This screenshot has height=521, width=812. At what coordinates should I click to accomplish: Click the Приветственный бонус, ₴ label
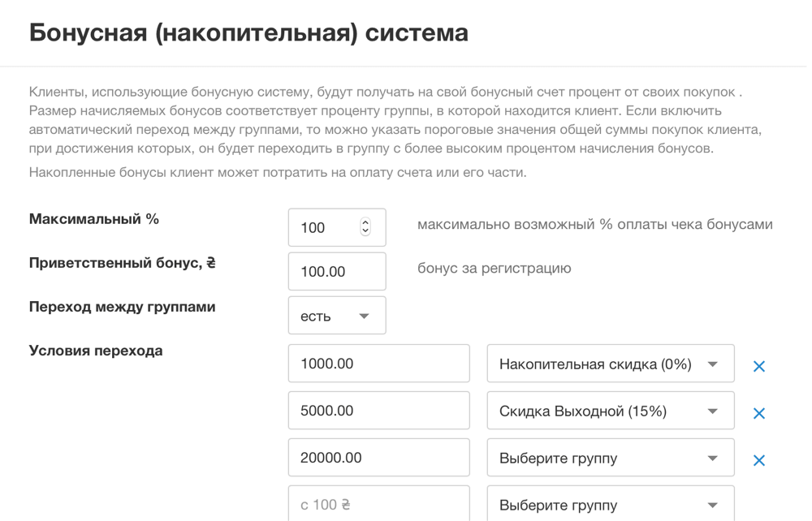pyautogui.click(x=123, y=263)
